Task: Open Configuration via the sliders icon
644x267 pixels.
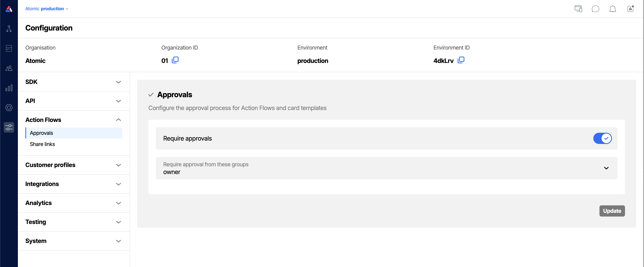Action: 9,127
